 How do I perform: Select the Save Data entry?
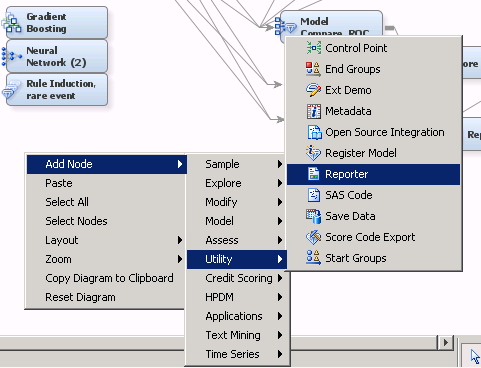(x=373, y=216)
